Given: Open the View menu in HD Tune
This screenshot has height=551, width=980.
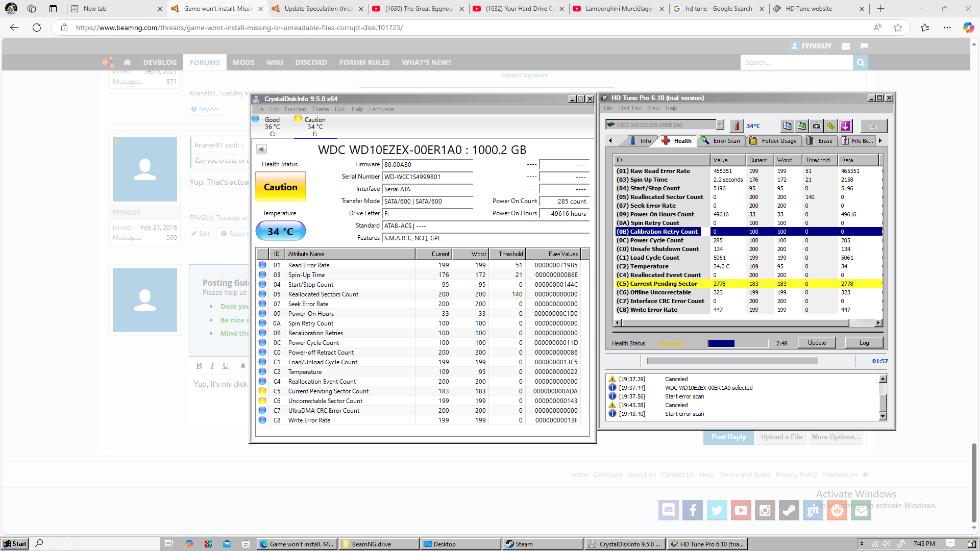Looking at the screenshot, I should point(654,108).
